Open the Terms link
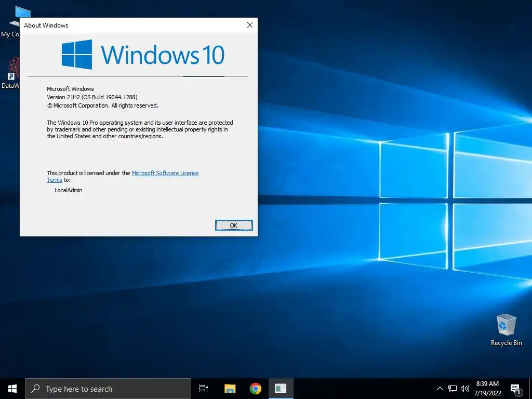 55,180
